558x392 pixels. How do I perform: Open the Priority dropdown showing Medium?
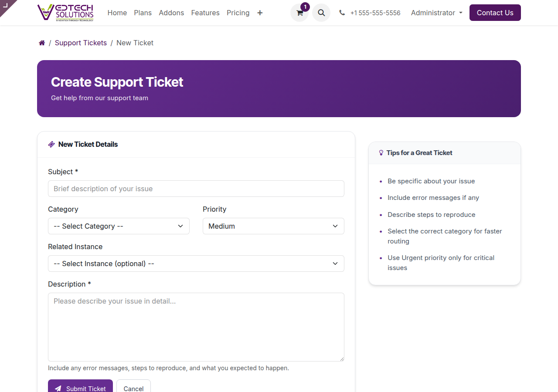click(273, 226)
